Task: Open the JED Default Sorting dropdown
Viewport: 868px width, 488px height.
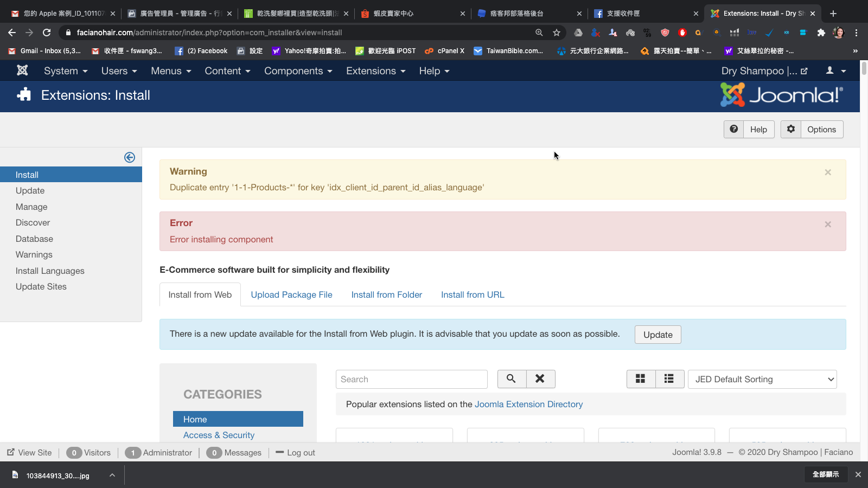Action: pos(762,379)
